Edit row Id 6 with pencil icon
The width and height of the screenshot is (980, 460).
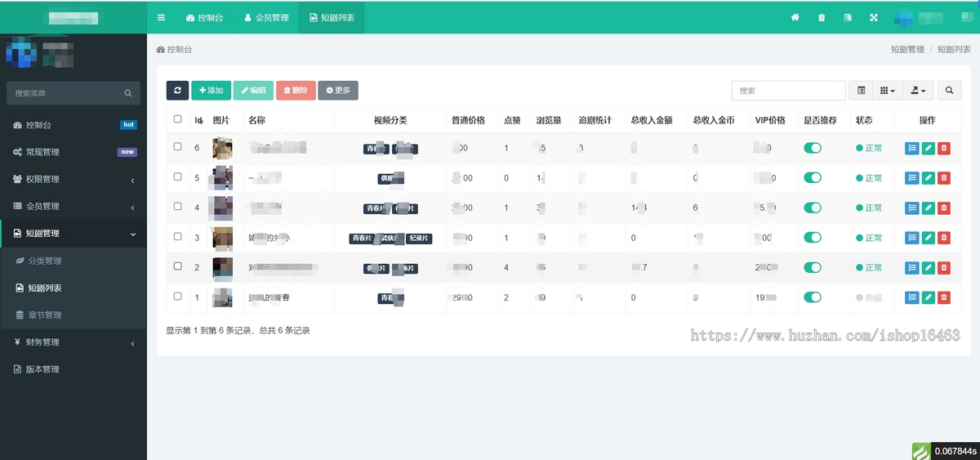(x=928, y=148)
